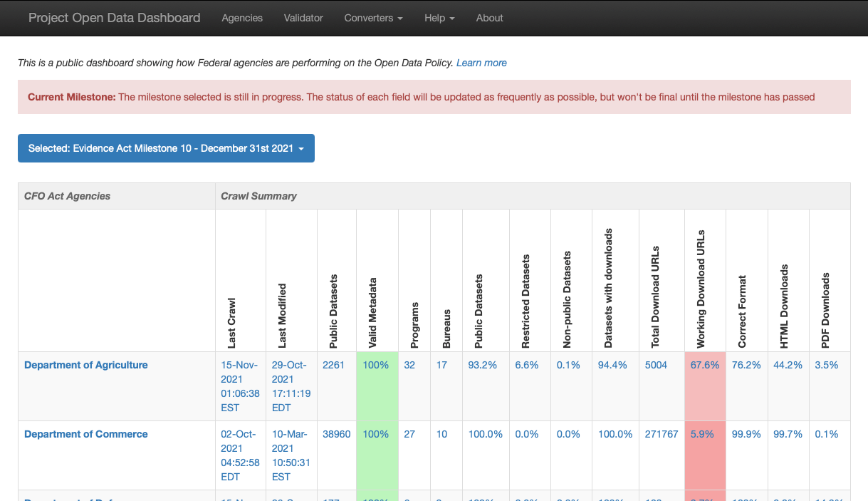The height and width of the screenshot is (501, 868).
Task: Navigate to the Agencies page
Action: 242,18
